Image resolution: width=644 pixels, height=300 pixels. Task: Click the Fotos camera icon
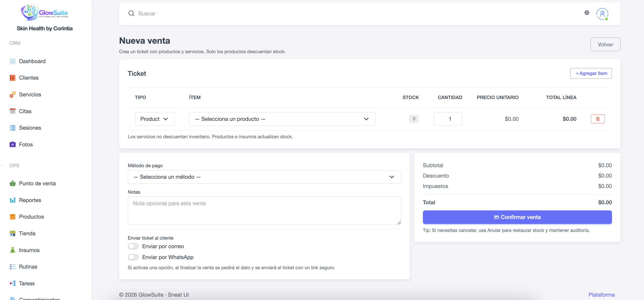point(12,145)
